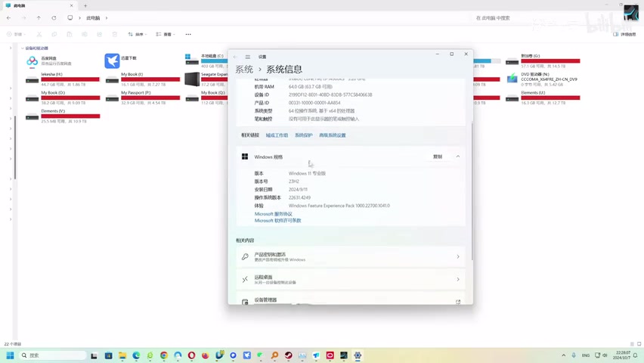Image resolution: width=644 pixels, height=363 pixels.
Task: Select the My Passport (P:) drive icon
Action: point(112,98)
